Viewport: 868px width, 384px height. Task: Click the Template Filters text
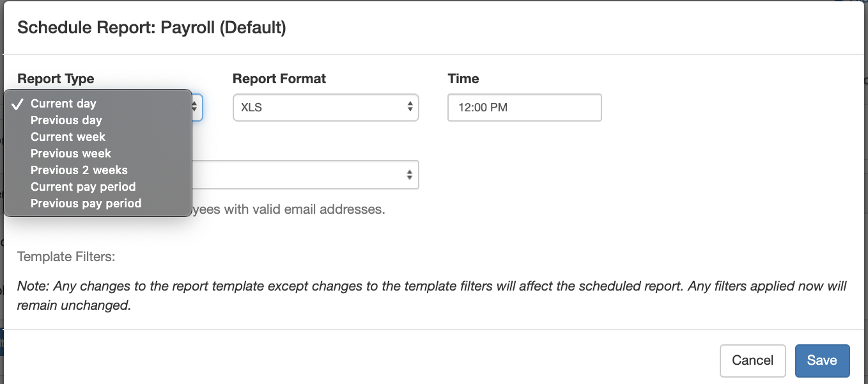tap(66, 257)
